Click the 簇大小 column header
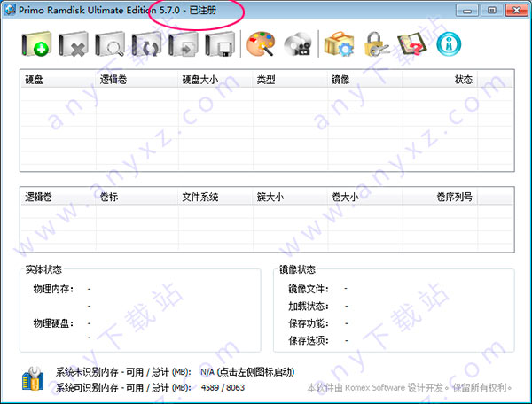 click(290, 197)
